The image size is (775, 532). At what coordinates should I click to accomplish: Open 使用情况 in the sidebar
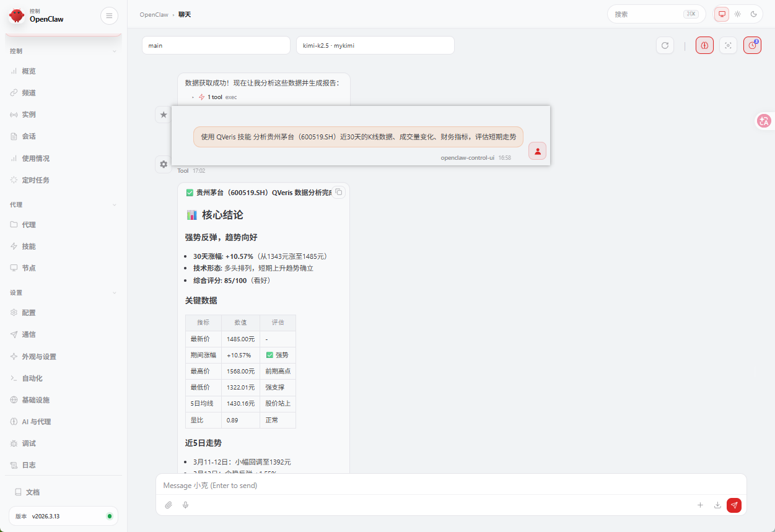click(63, 159)
